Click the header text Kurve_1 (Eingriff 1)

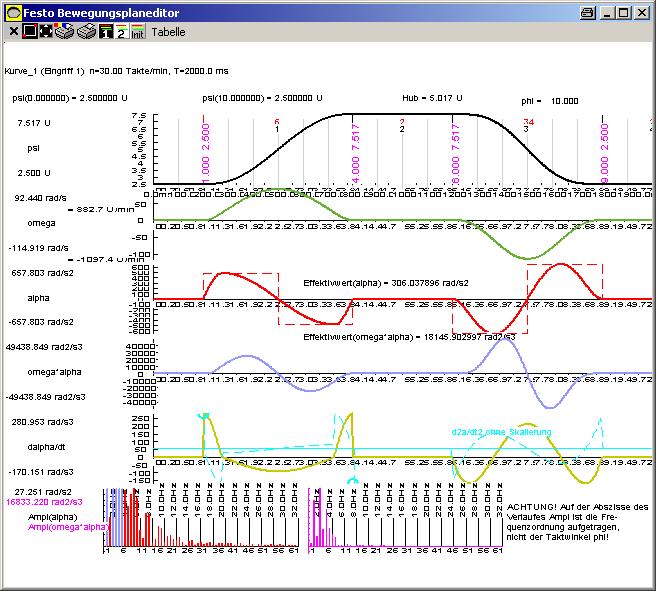pyautogui.click(x=44, y=71)
